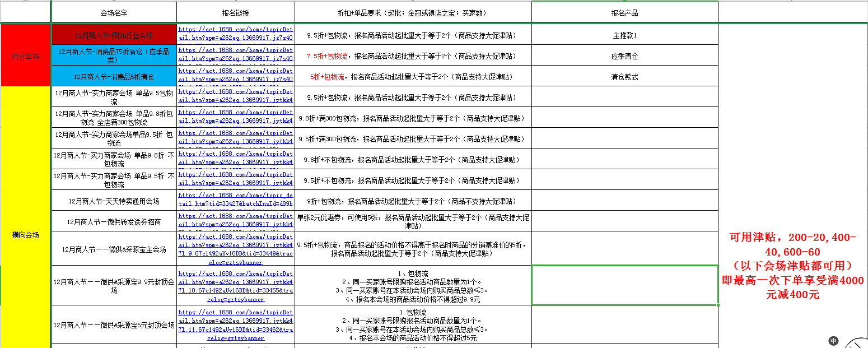Select the 应季清仓 product cell
Screen dimensions: 868x348
pos(624,55)
